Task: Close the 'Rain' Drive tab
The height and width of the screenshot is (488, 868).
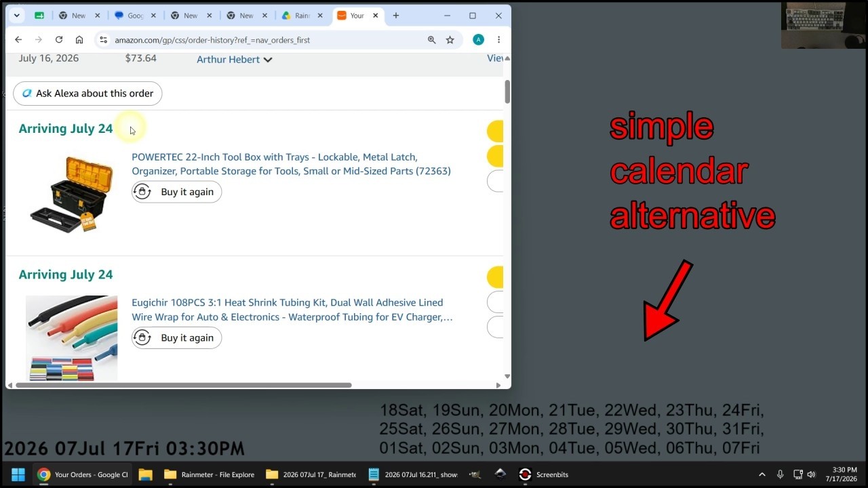Action: (319, 16)
